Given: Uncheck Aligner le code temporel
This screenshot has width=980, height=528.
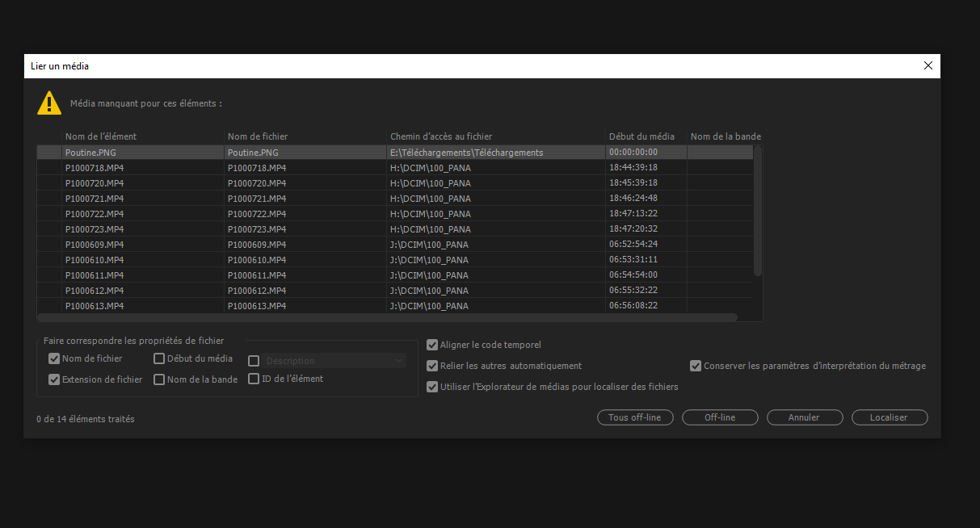Looking at the screenshot, I should click(x=432, y=345).
